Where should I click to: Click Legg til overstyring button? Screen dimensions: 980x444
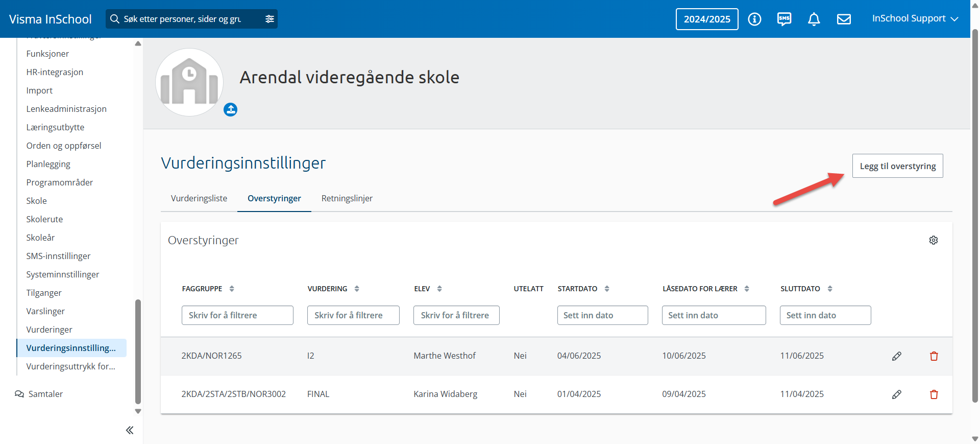(x=897, y=166)
